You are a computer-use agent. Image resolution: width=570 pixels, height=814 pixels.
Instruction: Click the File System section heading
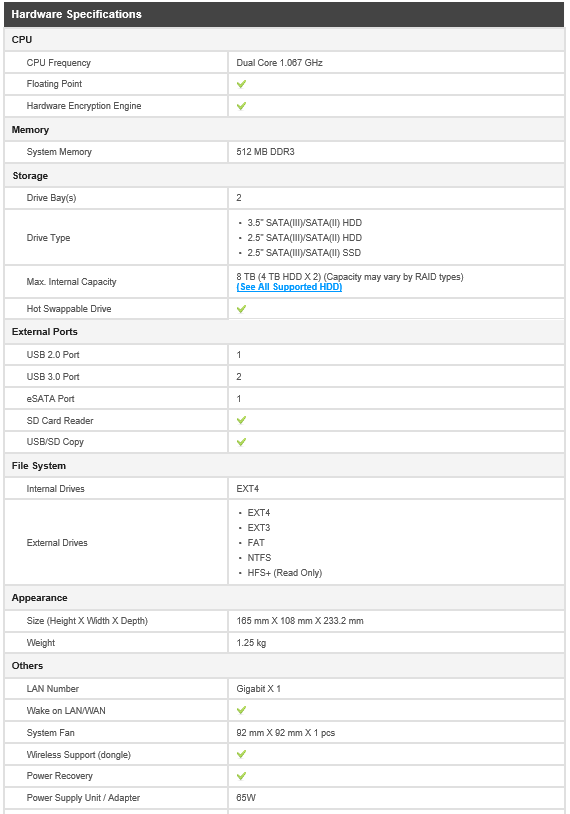(39, 466)
